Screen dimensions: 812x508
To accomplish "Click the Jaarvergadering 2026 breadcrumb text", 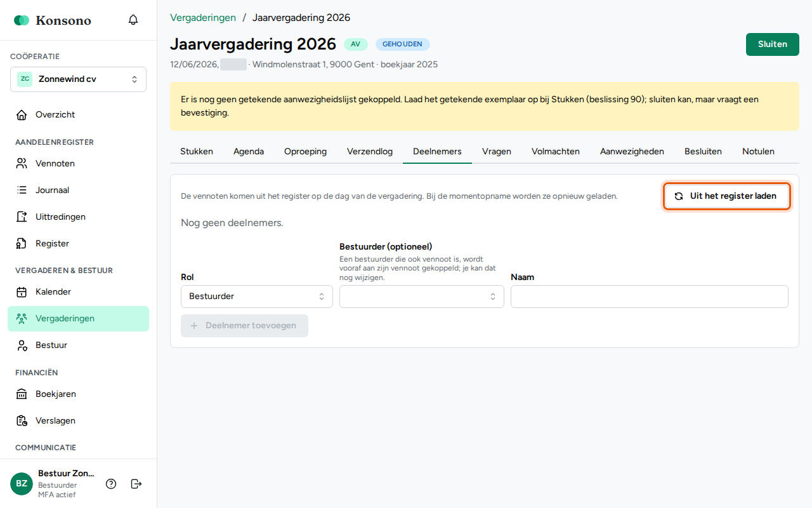I will coord(301,18).
